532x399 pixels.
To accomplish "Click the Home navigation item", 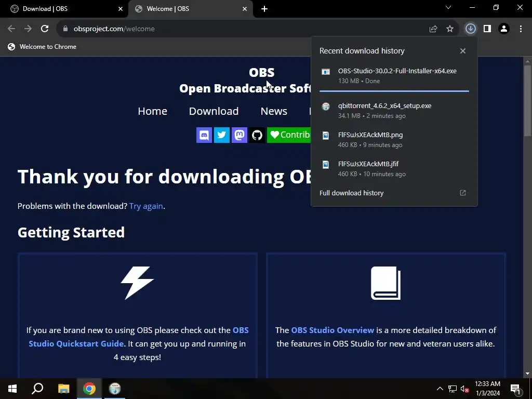I will 152,111.
